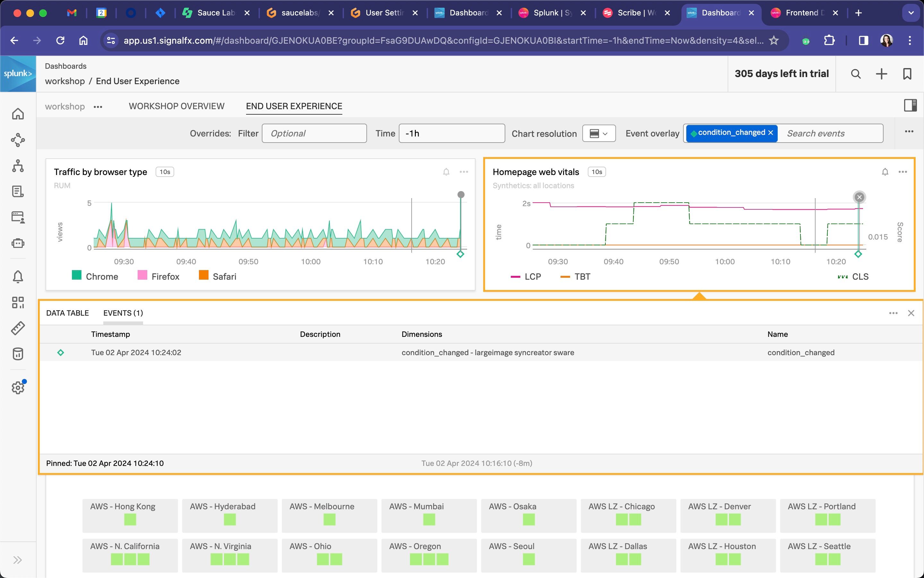Select the EVENTS (1) tab
This screenshot has width=924, height=578.
pos(123,313)
